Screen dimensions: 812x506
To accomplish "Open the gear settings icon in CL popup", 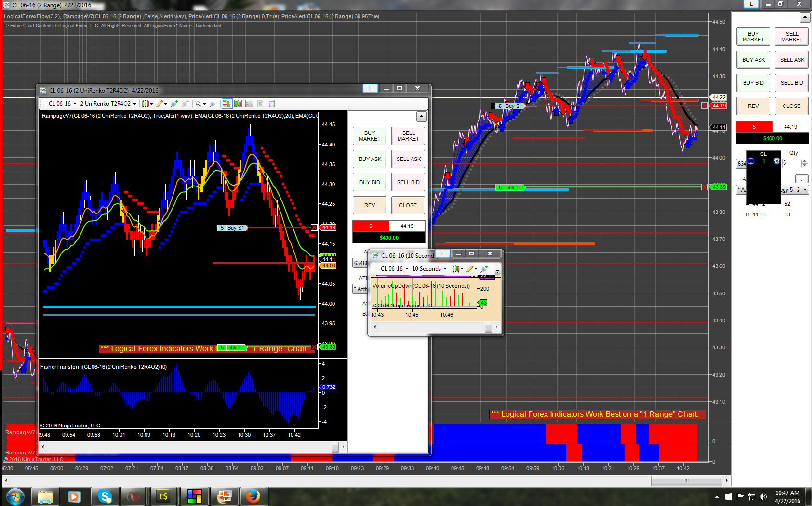I will 777,161.
